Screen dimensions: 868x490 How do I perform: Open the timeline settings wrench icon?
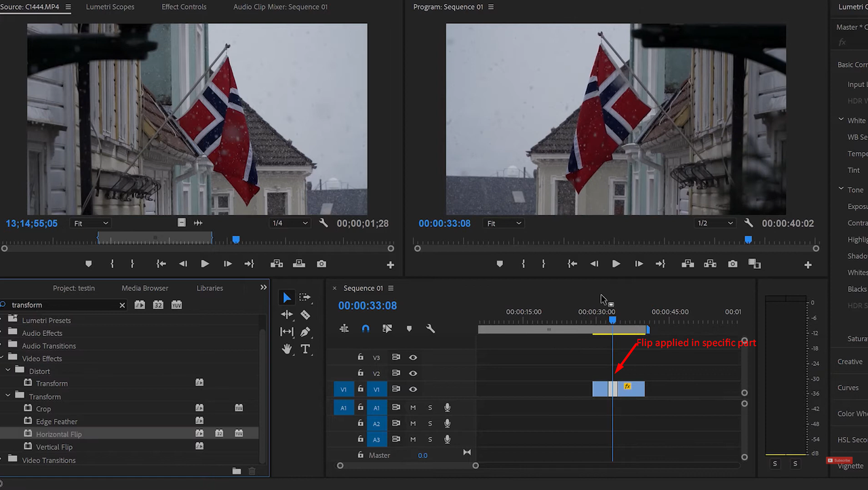[x=431, y=328]
